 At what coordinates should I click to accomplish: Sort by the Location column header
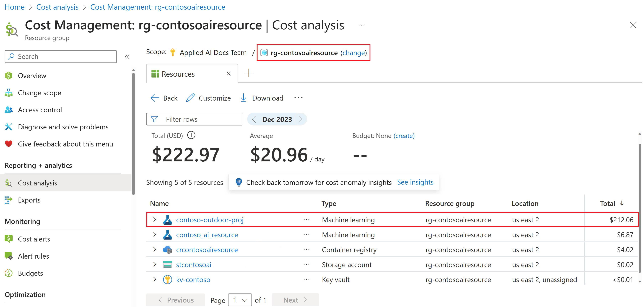click(x=525, y=203)
